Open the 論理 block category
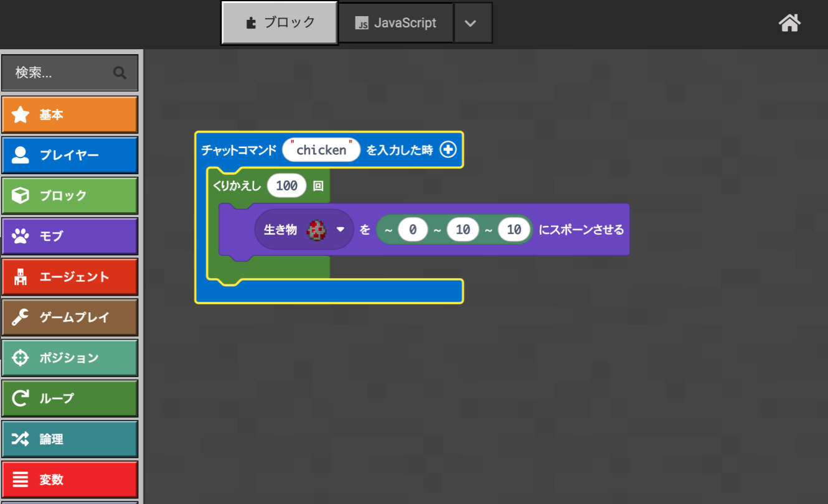The height and width of the screenshot is (504, 828). [70, 439]
